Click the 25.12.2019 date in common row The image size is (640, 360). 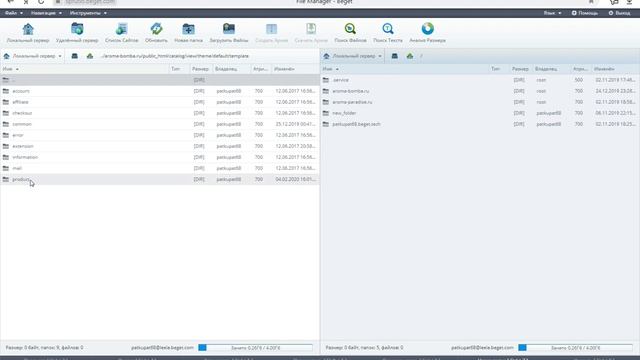tap(295, 124)
